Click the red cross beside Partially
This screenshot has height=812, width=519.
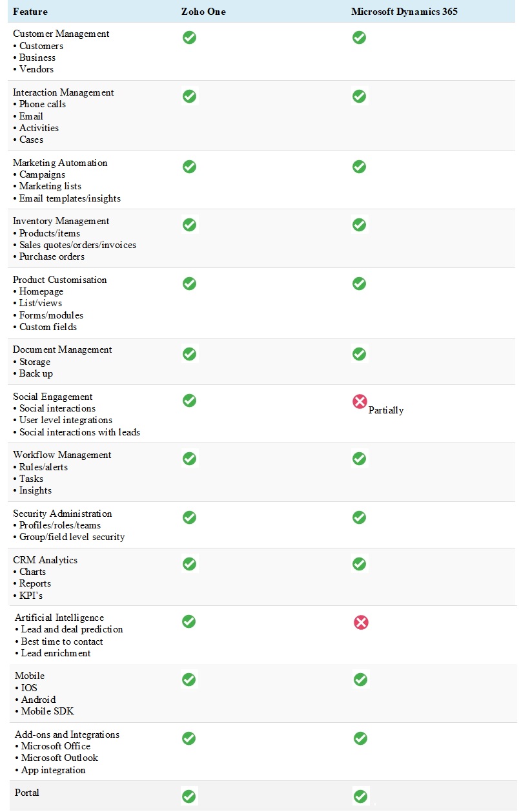pos(360,402)
